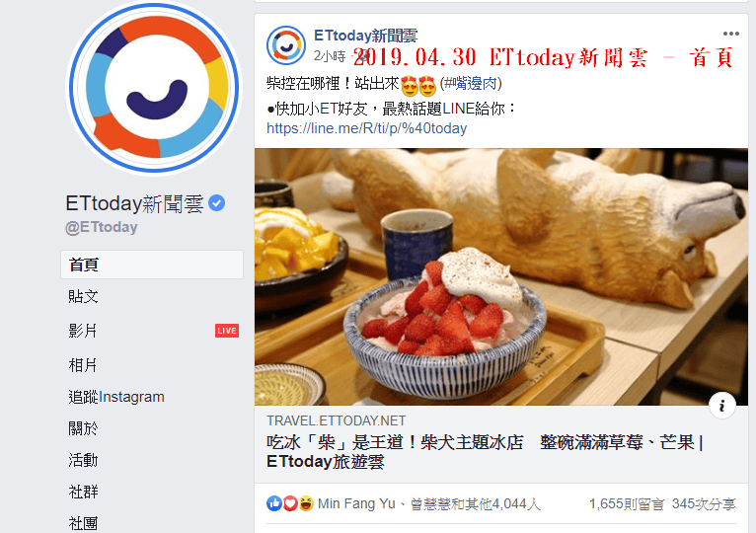Click the Love heart reaction icon
756x533 pixels.
pyautogui.click(x=290, y=503)
